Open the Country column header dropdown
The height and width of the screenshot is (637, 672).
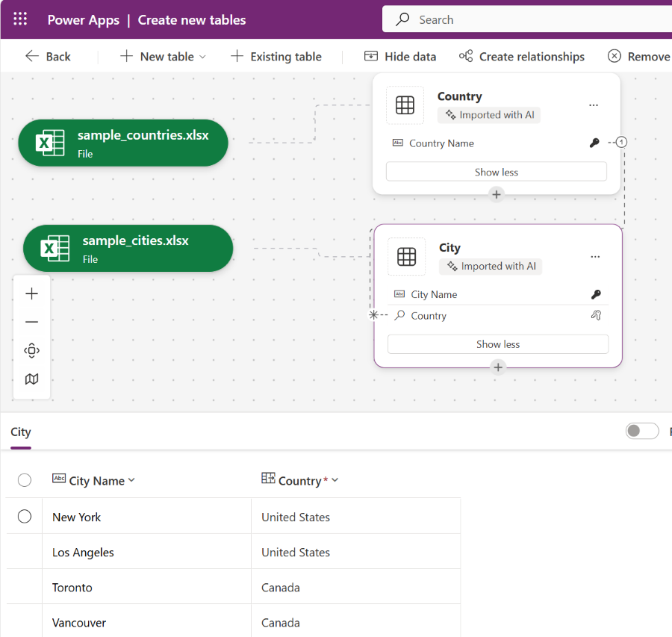(x=335, y=480)
